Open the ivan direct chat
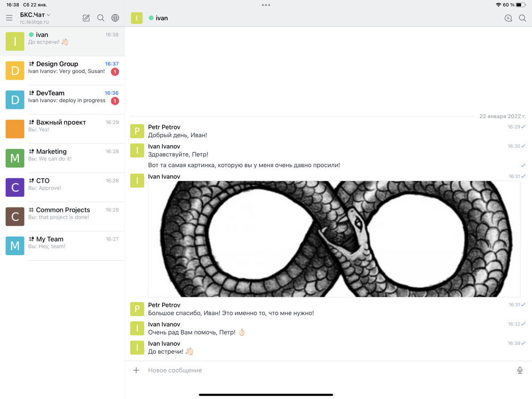Screen dimensions: 532x399 point(62,41)
